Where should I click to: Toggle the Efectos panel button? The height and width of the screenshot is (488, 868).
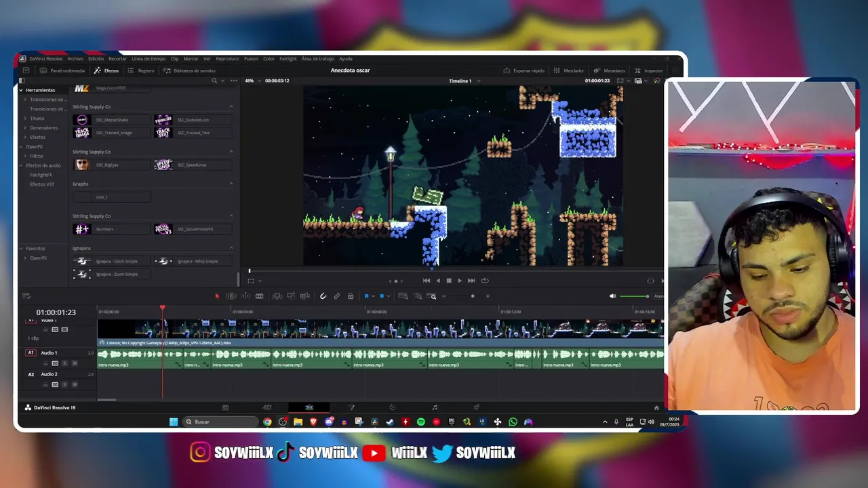coord(106,70)
